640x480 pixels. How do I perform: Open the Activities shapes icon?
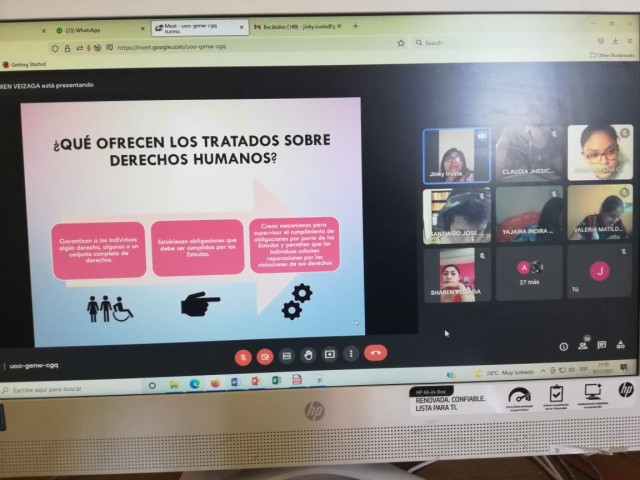point(620,344)
